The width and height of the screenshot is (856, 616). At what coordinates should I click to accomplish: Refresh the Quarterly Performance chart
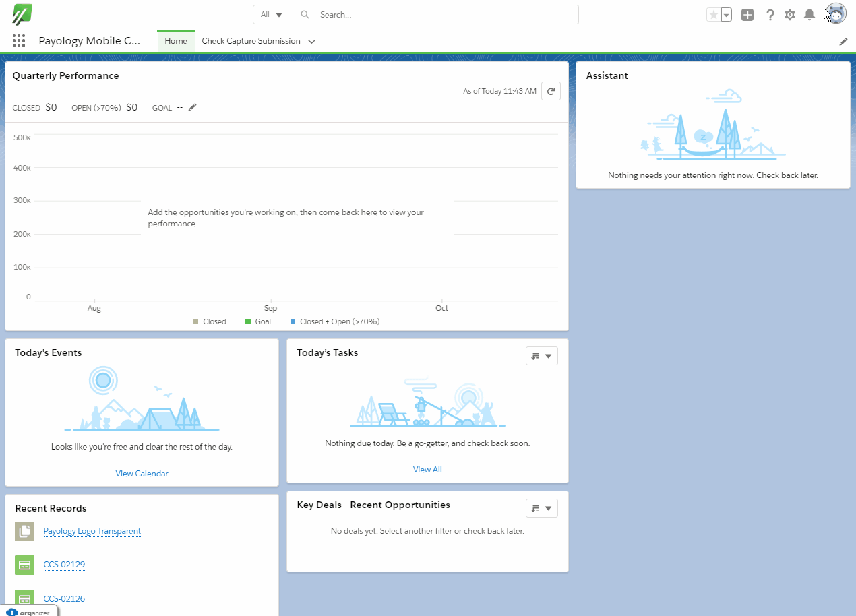click(551, 91)
